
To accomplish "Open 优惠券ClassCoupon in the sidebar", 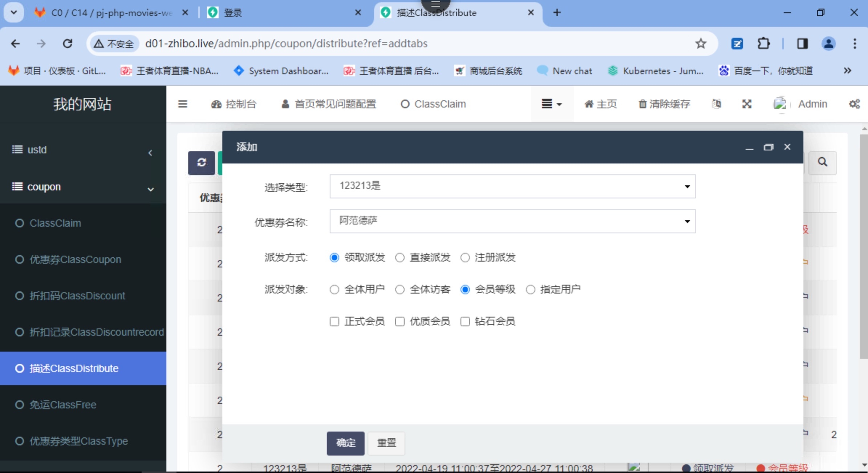I will coord(83,259).
